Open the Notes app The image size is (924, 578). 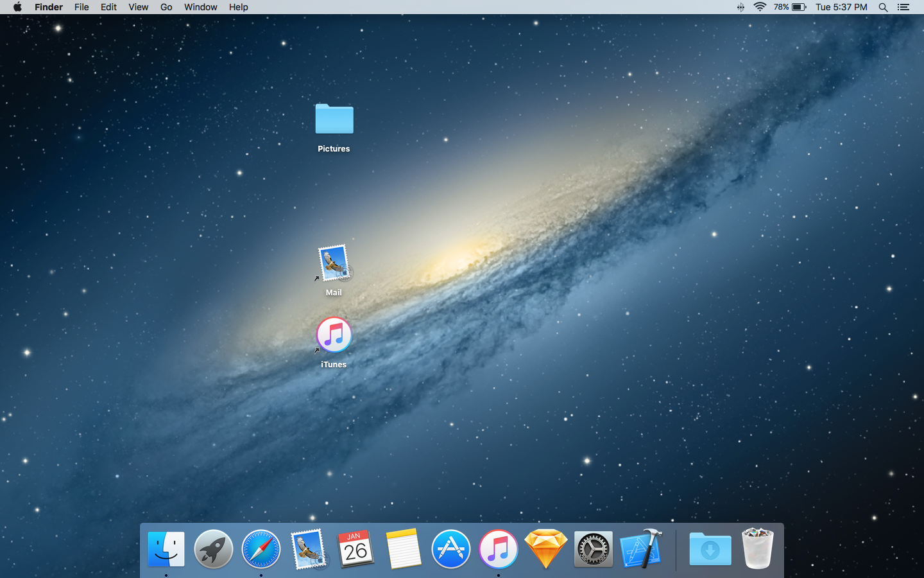pos(404,549)
